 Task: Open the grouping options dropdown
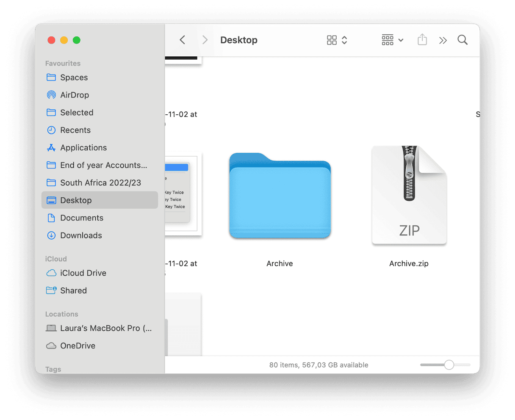click(x=392, y=40)
